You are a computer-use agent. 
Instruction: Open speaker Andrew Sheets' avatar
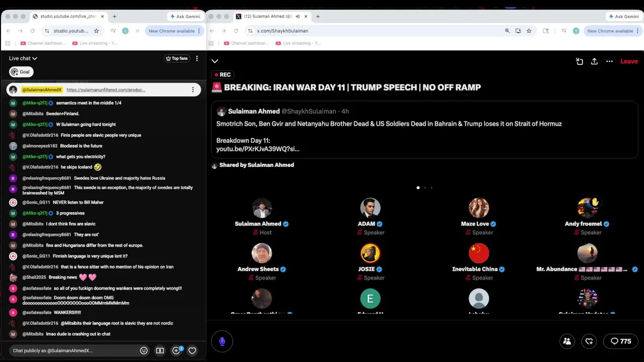pyautogui.click(x=262, y=253)
